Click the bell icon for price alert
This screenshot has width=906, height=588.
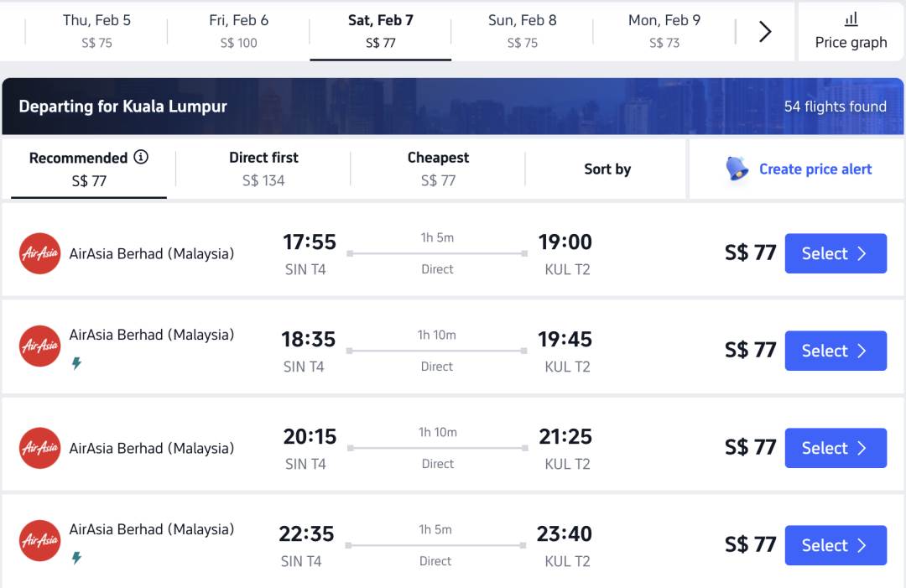[737, 169]
